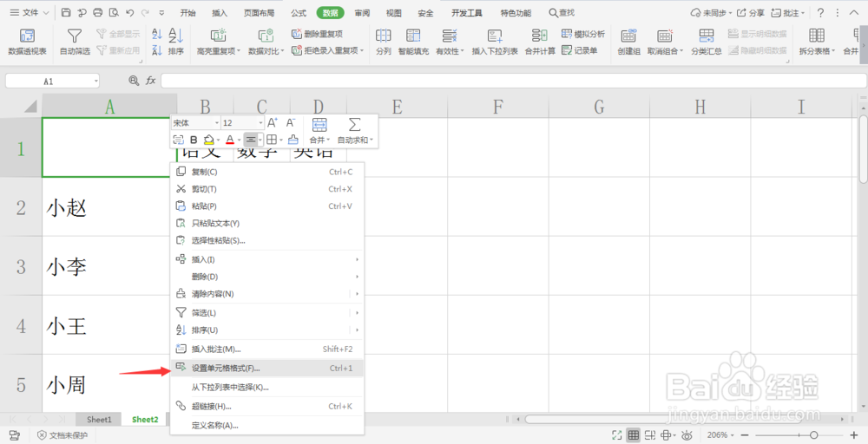This screenshot has width=868, height=444.
Task: Switch to the 审阅 ribbon tab
Action: click(363, 13)
